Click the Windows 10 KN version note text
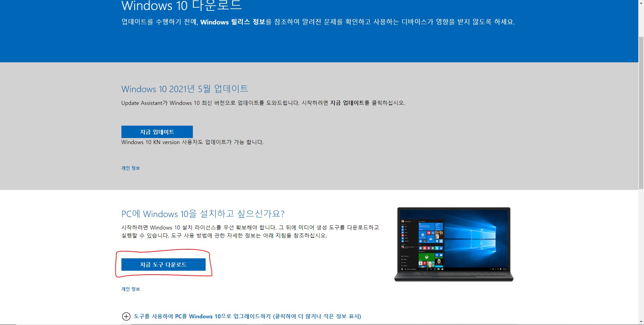The image size is (644, 325). pos(193,142)
